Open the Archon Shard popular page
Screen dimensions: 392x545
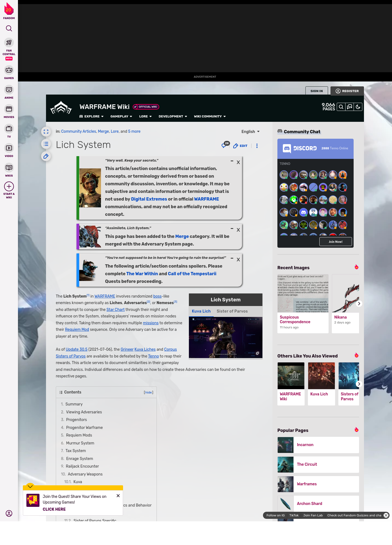[318, 504]
